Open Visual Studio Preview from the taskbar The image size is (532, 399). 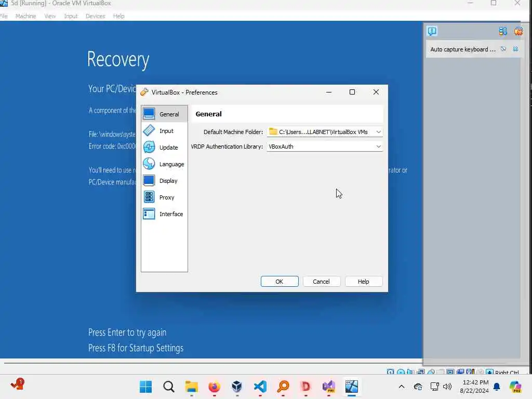click(x=328, y=387)
